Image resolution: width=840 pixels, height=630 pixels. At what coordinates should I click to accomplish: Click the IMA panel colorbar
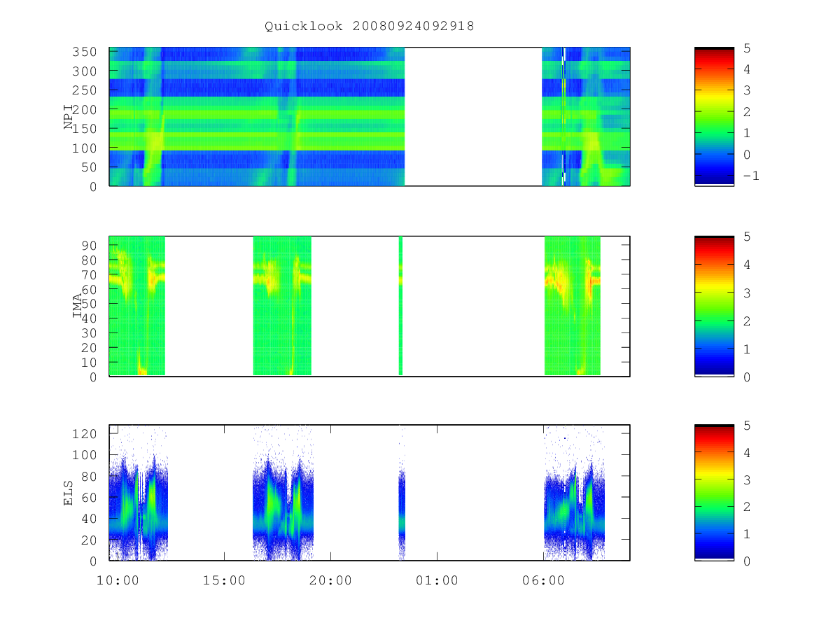click(x=714, y=306)
